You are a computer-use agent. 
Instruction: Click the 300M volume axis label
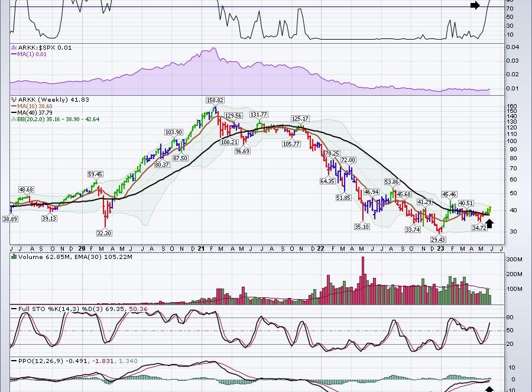[x=514, y=260]
